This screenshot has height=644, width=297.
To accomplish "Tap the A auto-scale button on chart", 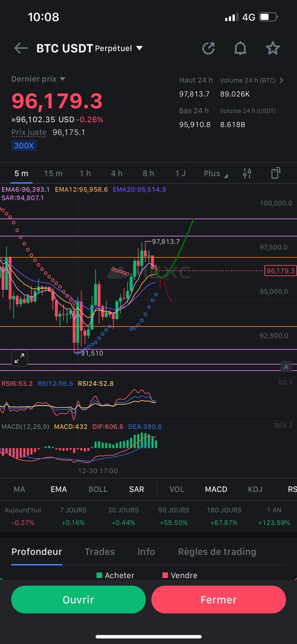I will (x=287, y=367).
